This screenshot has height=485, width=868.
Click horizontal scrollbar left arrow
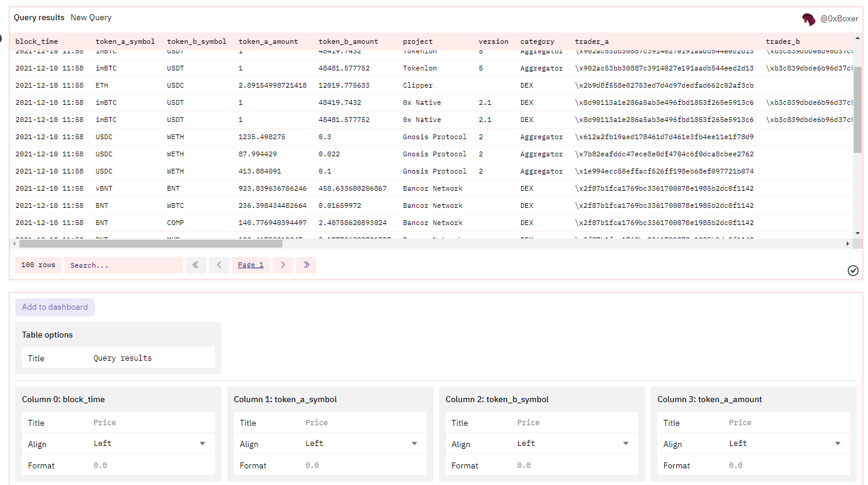click(x=14, y=243)
